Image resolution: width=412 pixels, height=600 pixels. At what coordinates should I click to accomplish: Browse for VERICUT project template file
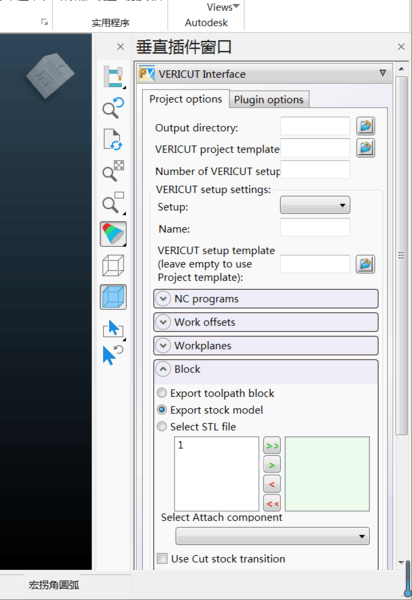(365, 148)
